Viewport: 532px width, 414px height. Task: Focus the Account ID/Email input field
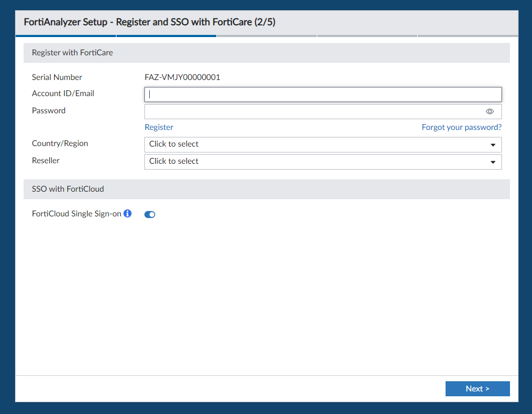[x=322, y=94]
